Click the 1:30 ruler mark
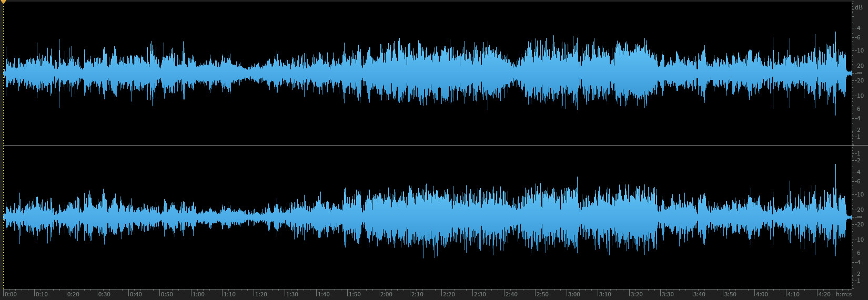The image size is (868, 300). point(292,294)
